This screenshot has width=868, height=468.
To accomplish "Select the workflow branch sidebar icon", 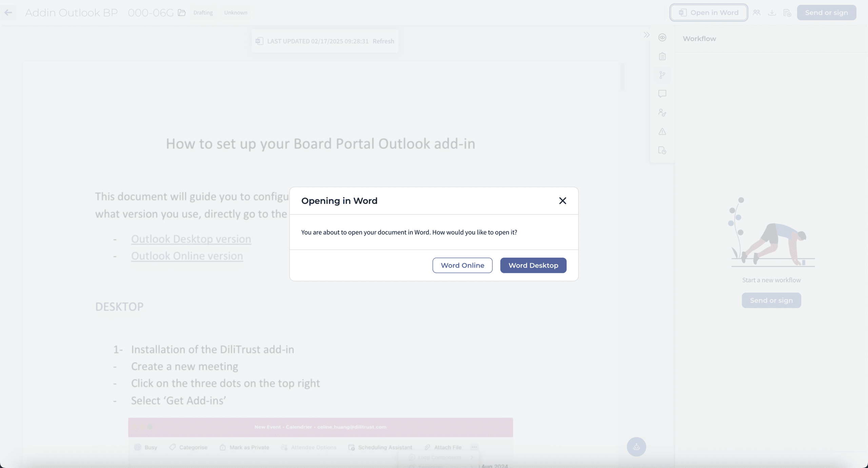I will (662, 75).
